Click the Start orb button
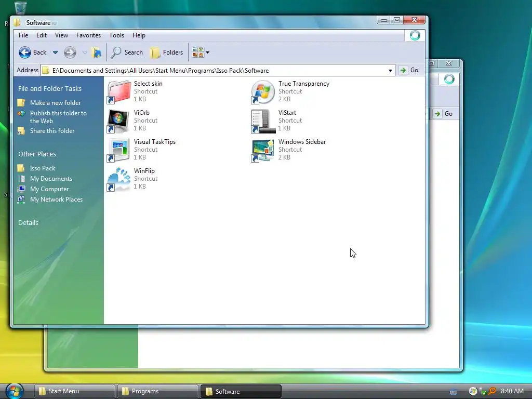Screen dimensions: 532x399 tap(15, 391)
